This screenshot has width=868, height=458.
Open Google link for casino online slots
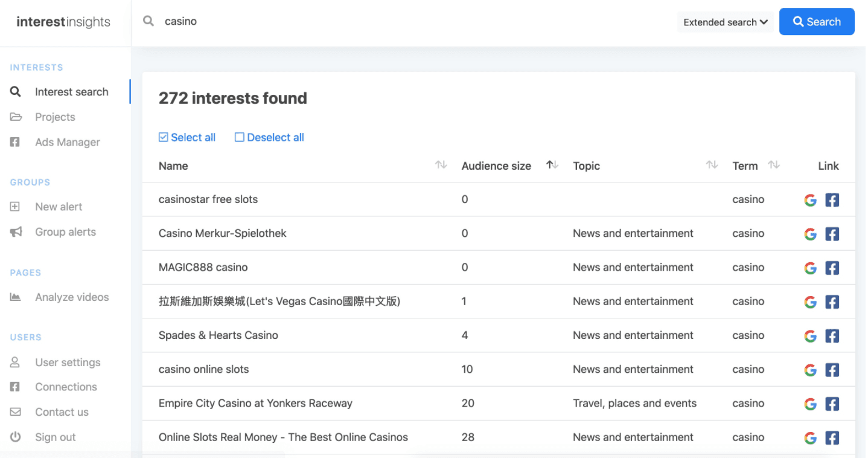pyautogui.click(x=810, y=370)
